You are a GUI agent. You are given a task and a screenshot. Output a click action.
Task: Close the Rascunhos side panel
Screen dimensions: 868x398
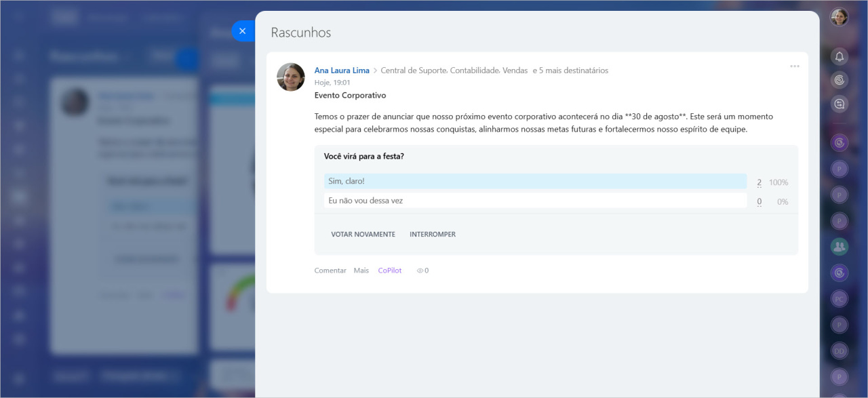click(x=242, y=31)
